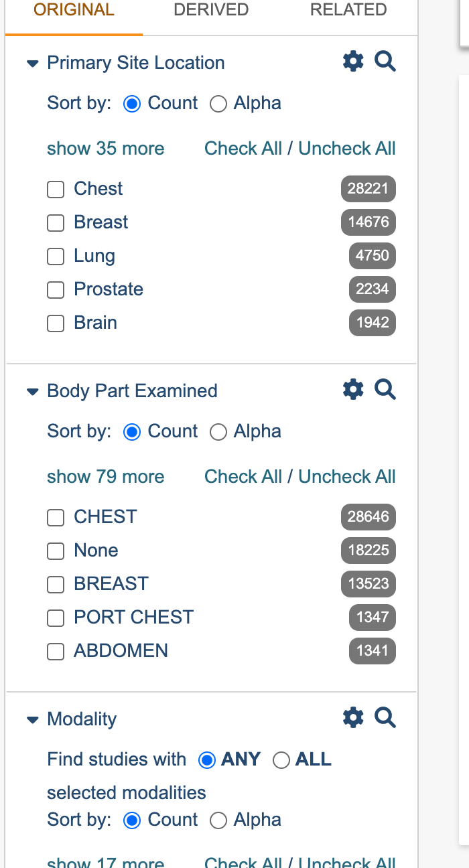Switch to the DERIVED tab
Viewport: 469px width, 868px height.
coord(211,10)
